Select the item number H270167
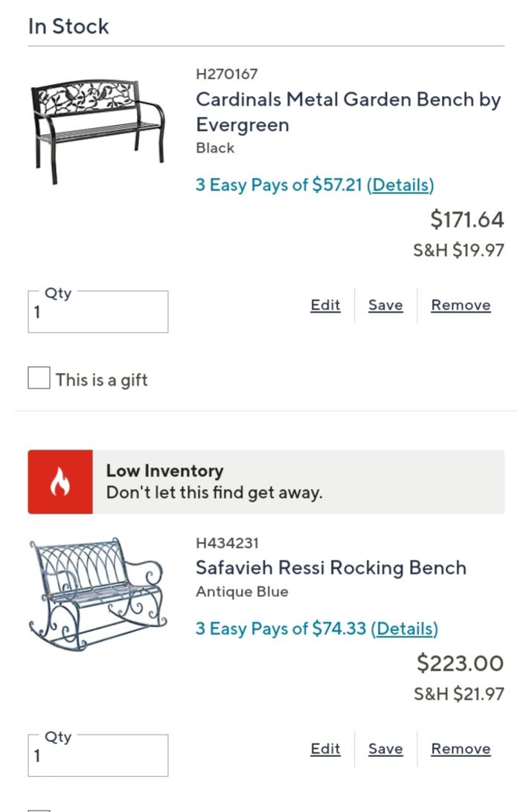Viewport: 532px width, 812px height. click(x=227, y=74)
